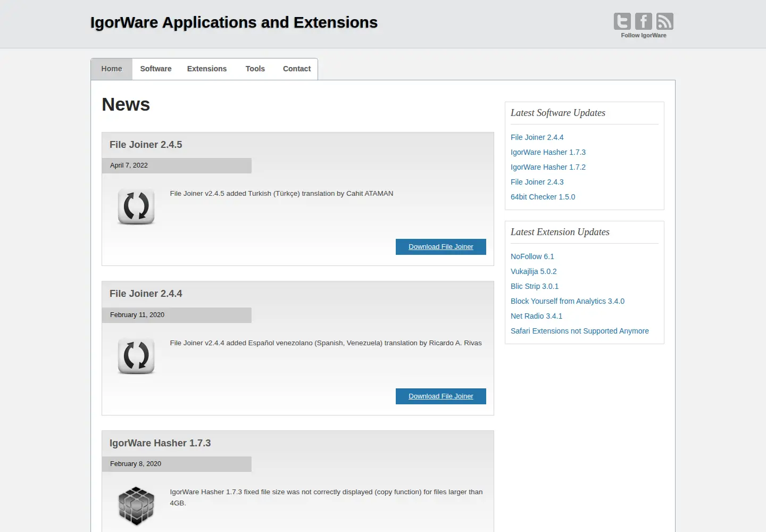
Task: Open IgorWare Hasher 1.7.3 in sidebar updates
Action: 548,152
